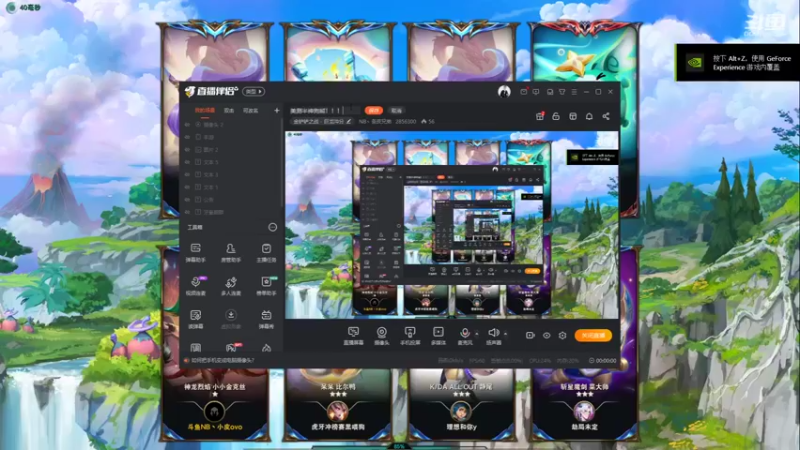Viewport: 800px width, 450px height.
Task: Click the source list scrollbar
Action: [x=282, y=163]
